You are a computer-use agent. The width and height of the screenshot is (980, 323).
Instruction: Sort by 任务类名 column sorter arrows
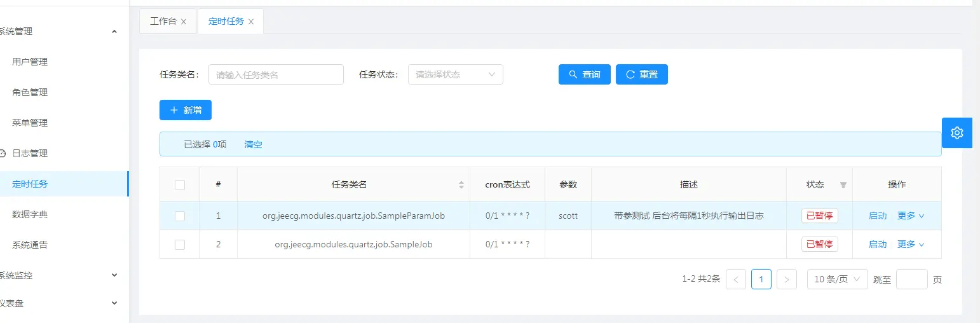click(461, 185)
